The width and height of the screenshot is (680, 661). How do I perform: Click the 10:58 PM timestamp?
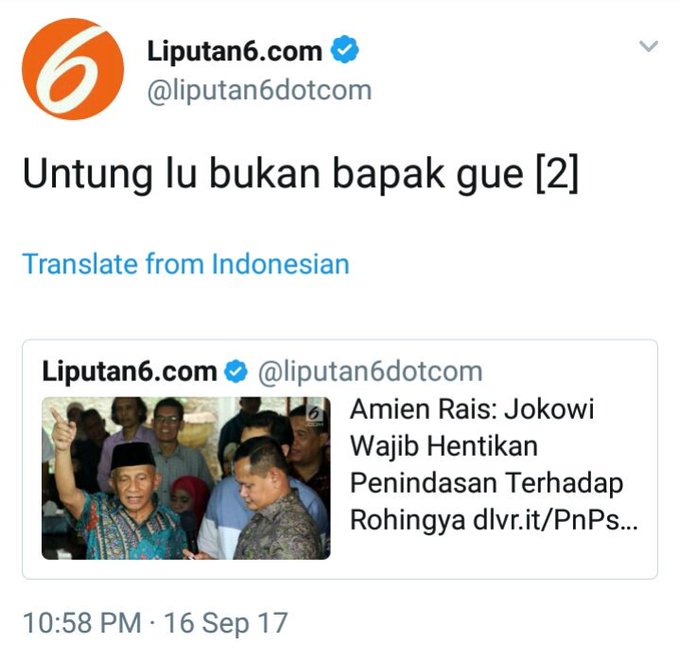(82, 623)
